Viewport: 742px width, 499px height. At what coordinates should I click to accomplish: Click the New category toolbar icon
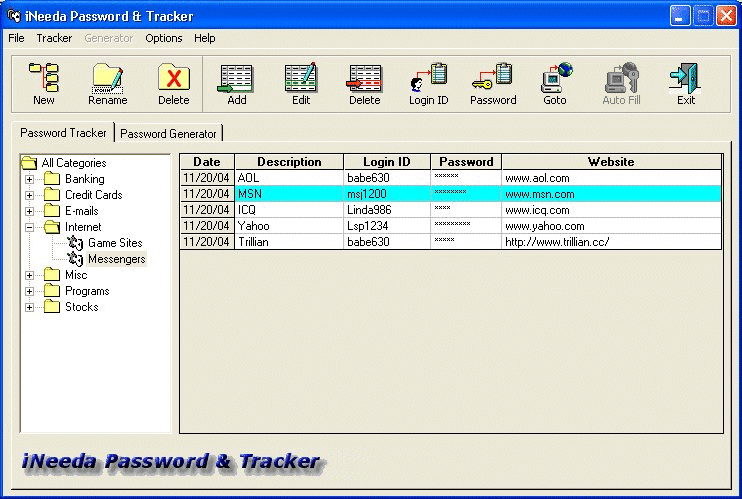[44, 77]
